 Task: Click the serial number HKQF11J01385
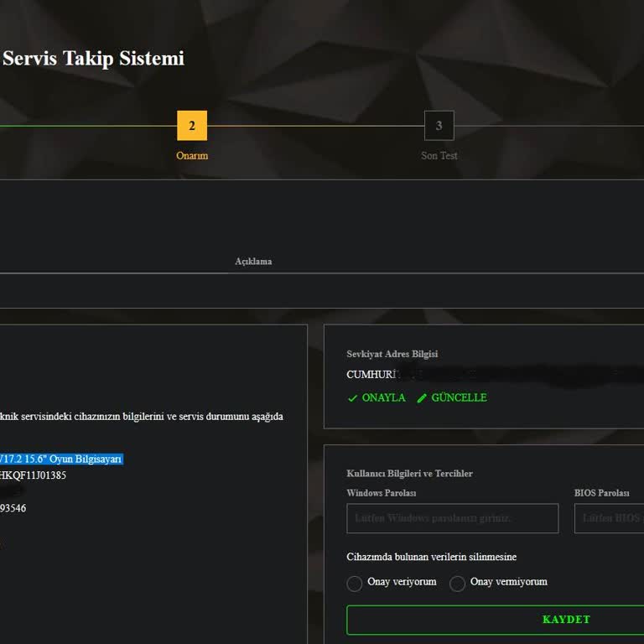coord(33,475)
